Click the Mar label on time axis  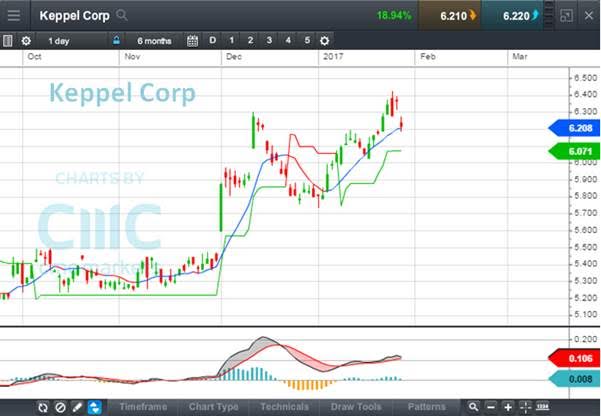click(x=520, y=57)
